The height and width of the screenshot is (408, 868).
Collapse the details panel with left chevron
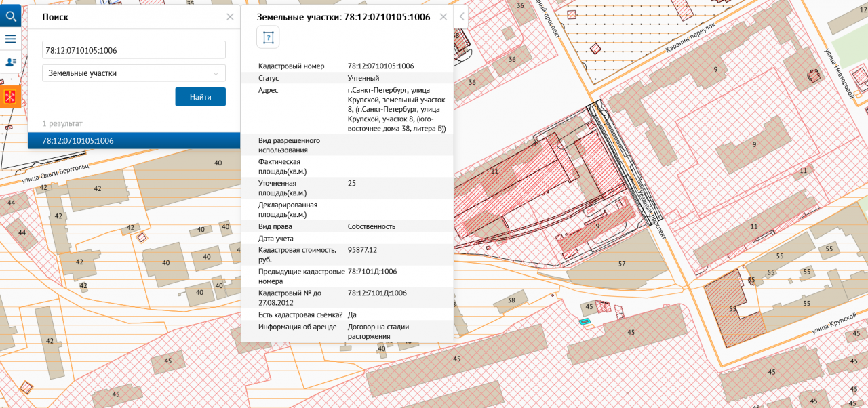[462, 16]
